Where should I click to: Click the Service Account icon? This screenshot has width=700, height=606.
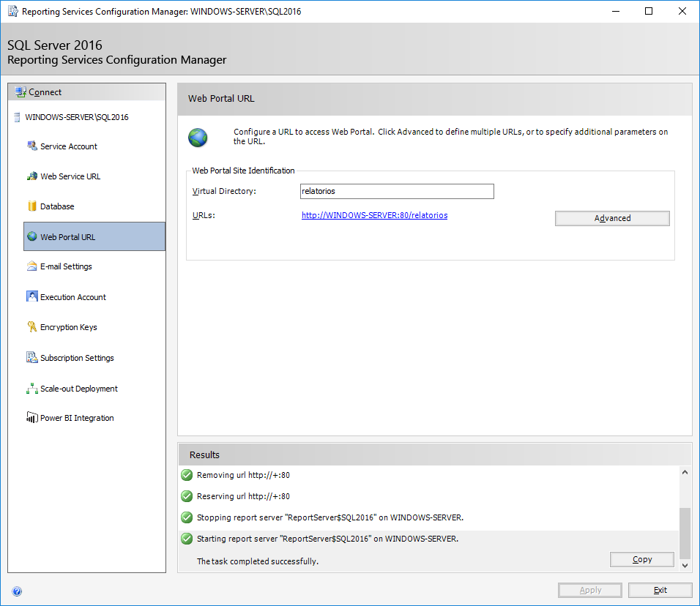point(32,146)
